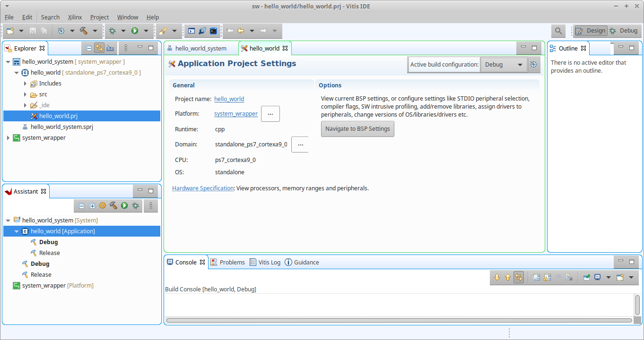The width and height of the screenshot is (644, 340).
Task: Click the XSCT console icon in main toolbar
Action: [191, 31]
